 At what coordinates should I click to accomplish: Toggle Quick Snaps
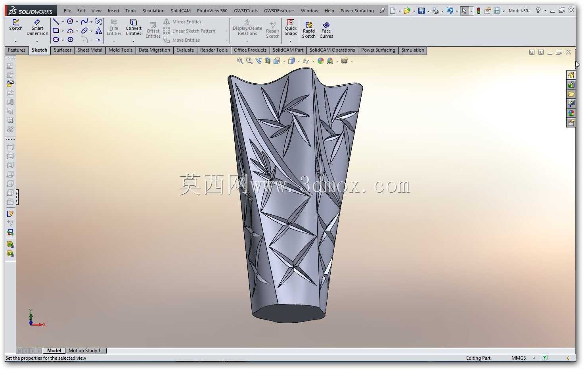pos(291,27)
